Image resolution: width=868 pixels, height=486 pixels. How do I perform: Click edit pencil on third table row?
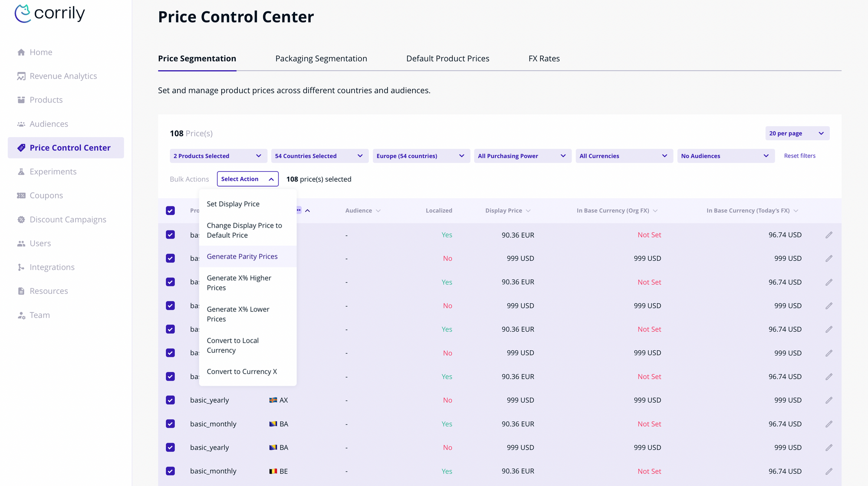pos(829,282)
